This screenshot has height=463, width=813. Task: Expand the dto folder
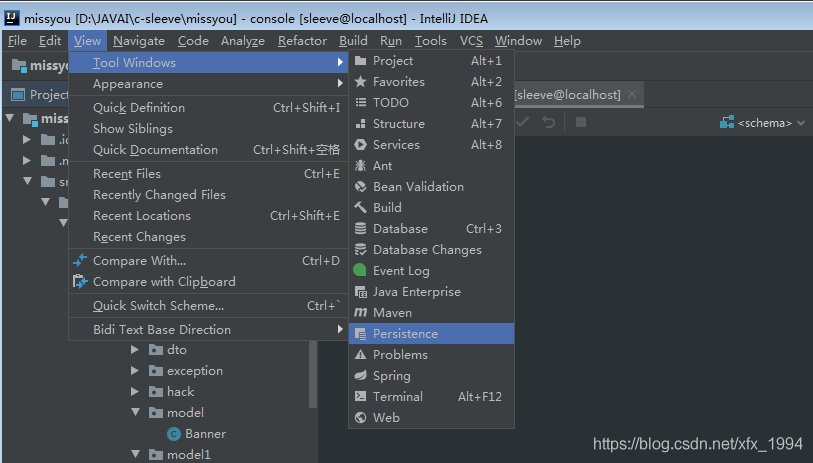[135, 350]
